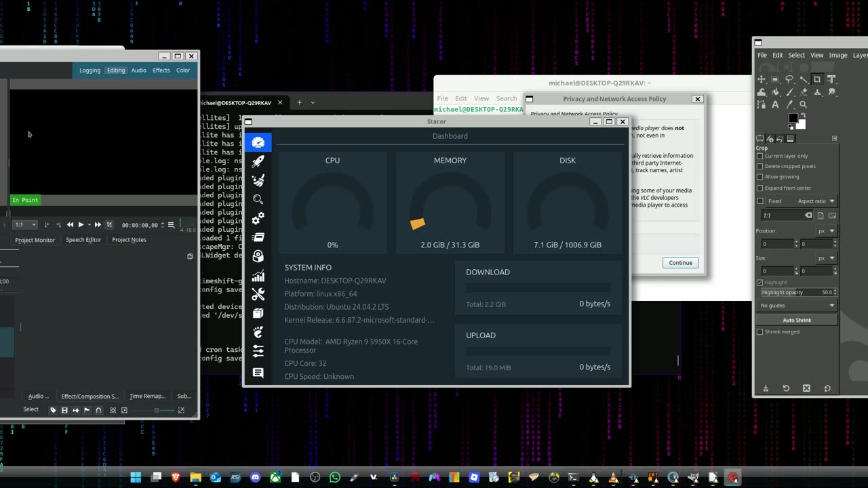Enable Current layer only checkbox
This screenshot has height=488, width=868.
759,156
